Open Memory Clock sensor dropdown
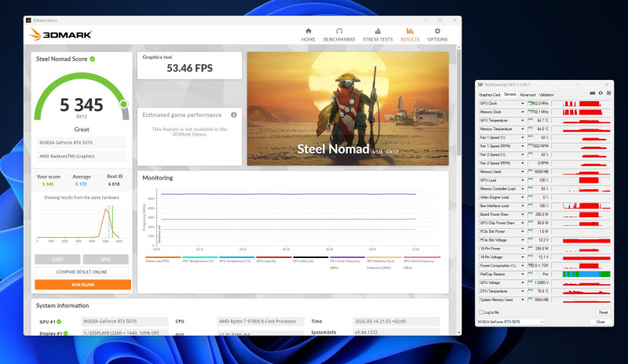Image resolution: width=628 pixels, height=364 pixels. 522,112
